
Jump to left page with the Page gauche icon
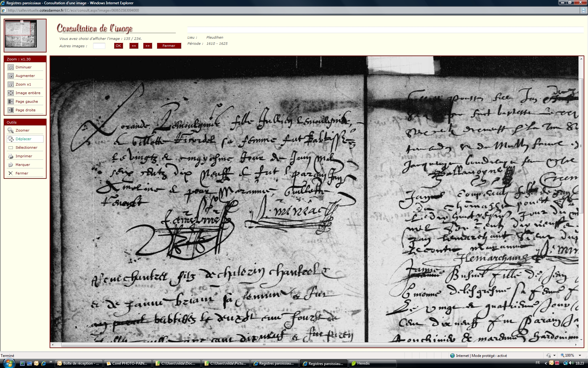pyautogui.click(x=11, y=102)
